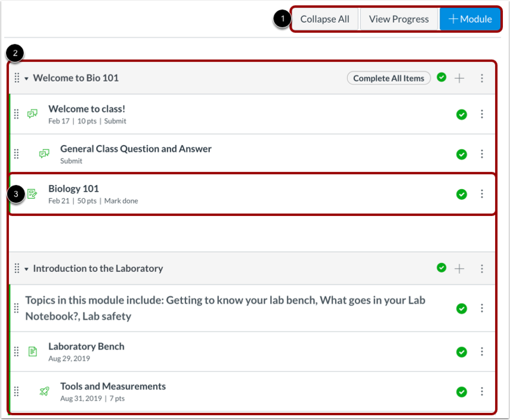Click discussion icon beside General Class Question and Answer

coord(44,153)
